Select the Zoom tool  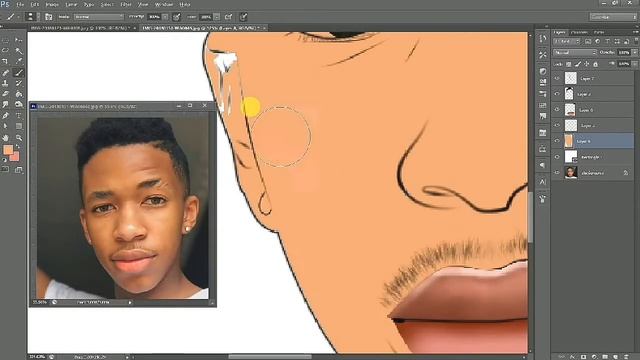18,138
